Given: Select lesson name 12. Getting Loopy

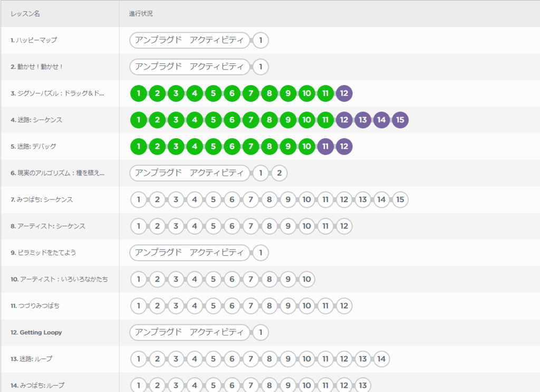Looking at the screenshot, I should click(36, 332).
